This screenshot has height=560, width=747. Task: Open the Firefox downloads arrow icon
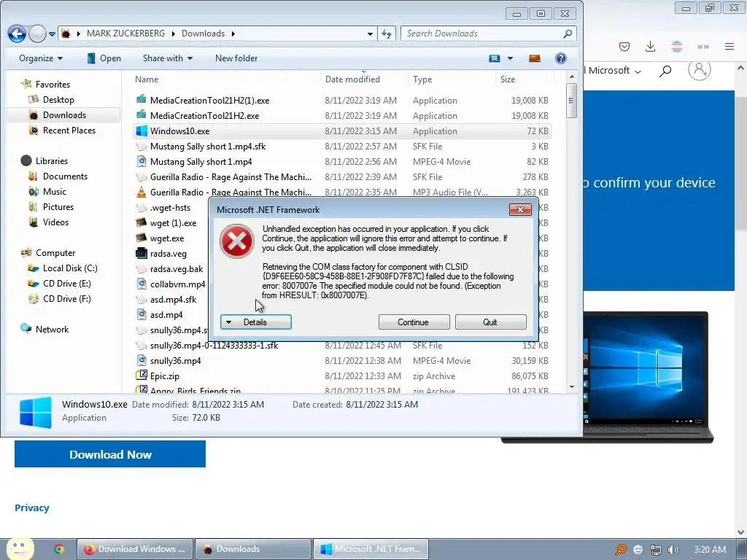650,47
